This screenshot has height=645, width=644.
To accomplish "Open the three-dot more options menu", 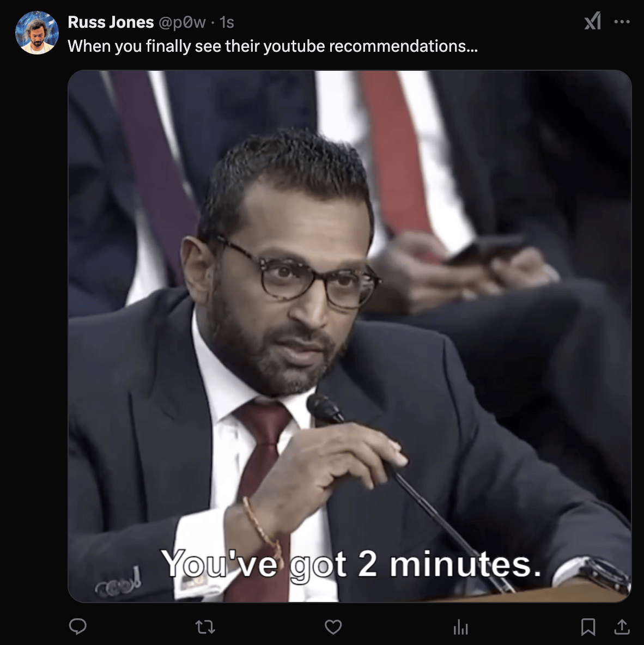I will point(622,22).
